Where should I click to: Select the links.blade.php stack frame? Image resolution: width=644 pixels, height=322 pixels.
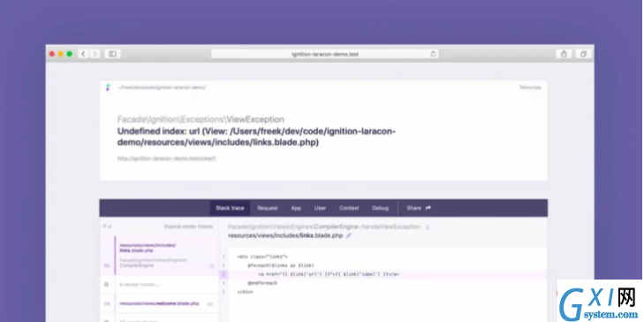click(159, 256)
